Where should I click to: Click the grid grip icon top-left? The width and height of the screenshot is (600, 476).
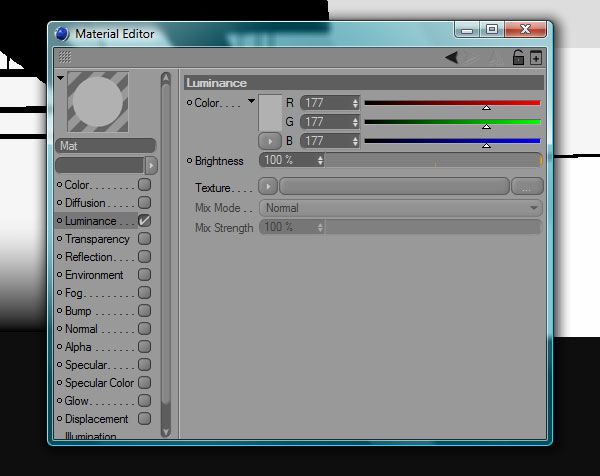65,57
